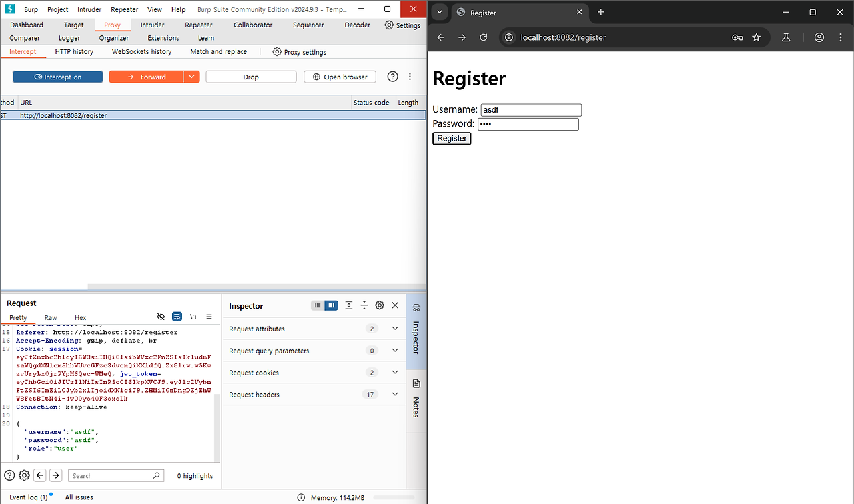Open All issues in status bar
The image size is (854, 504).
tap(79, 497)
